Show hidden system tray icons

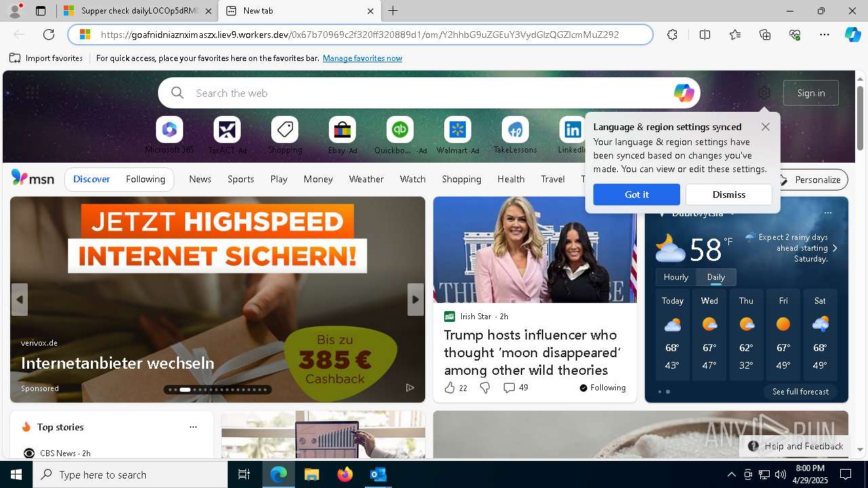731,474
